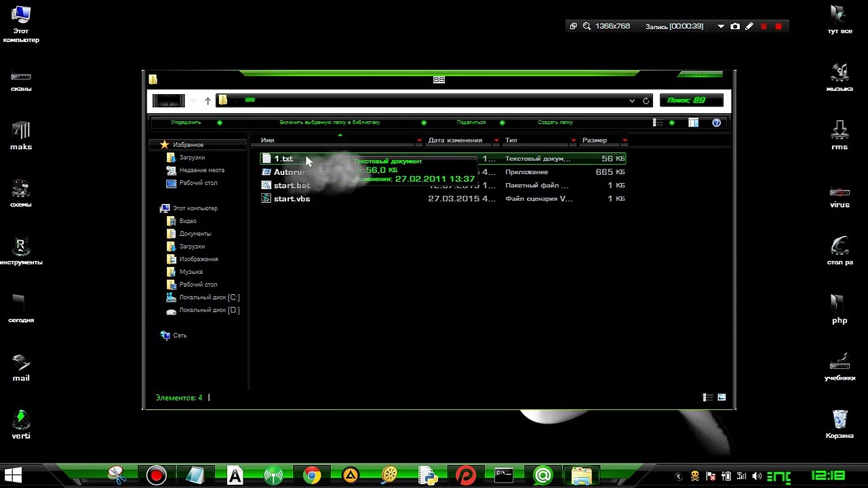Open the verti desktop shortcut

(x=21, y=425)
